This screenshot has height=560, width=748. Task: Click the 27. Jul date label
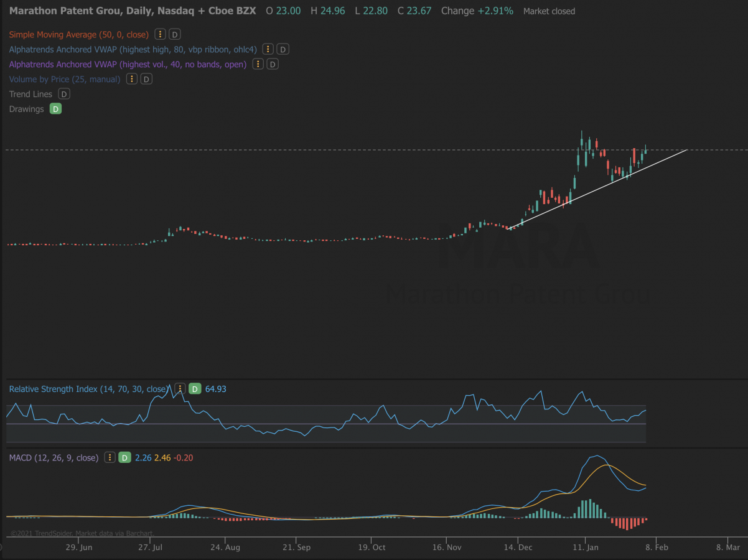point(149,548)
